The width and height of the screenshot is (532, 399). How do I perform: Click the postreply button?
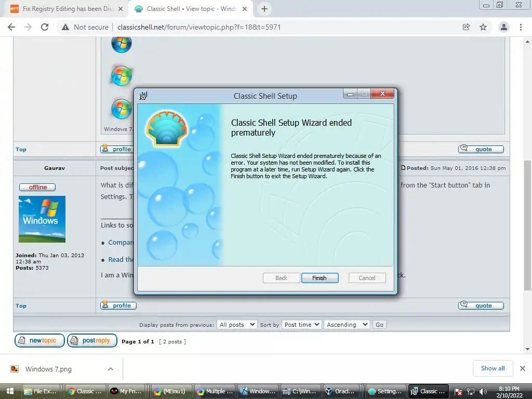[92, 340]
